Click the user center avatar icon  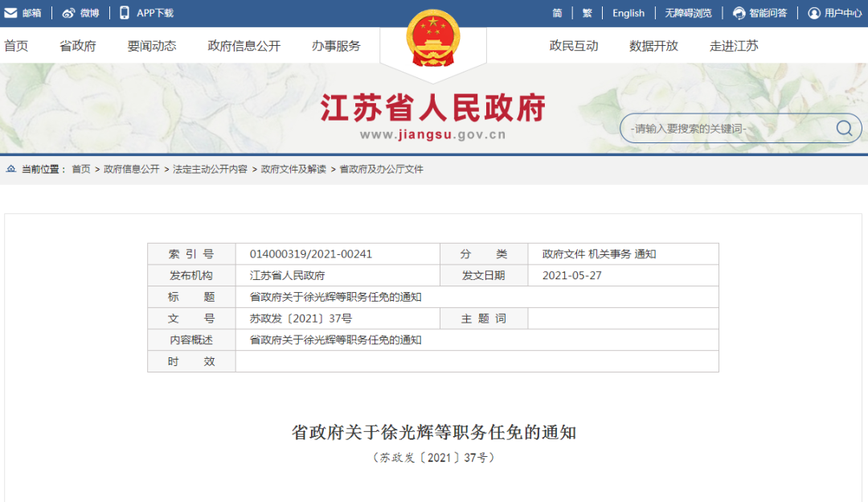[813, 13]
